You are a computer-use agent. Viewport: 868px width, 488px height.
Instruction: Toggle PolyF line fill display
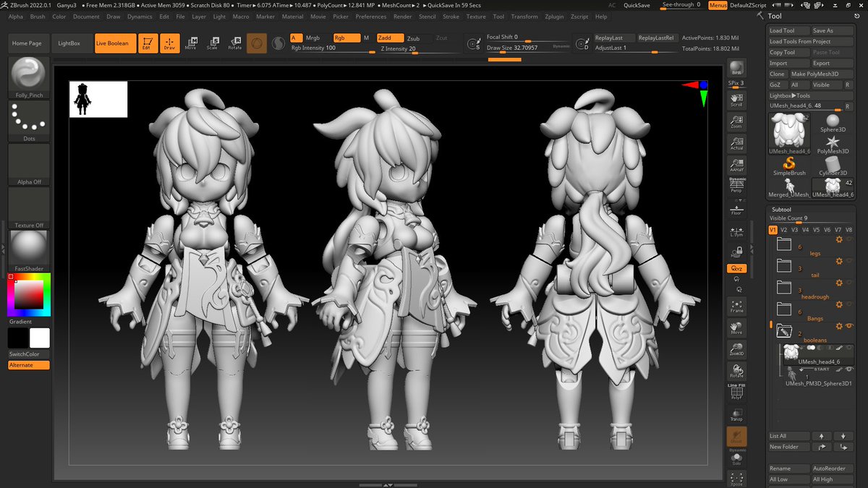736,393
